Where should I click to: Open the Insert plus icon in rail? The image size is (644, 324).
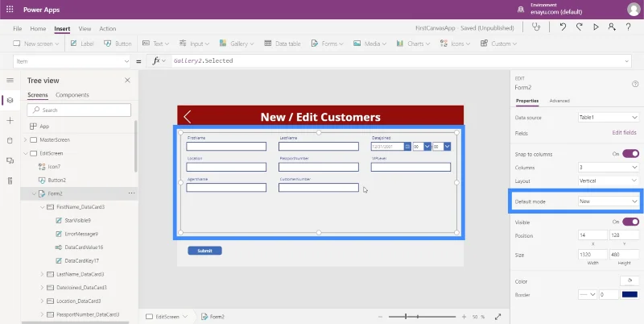coord(10,120)
